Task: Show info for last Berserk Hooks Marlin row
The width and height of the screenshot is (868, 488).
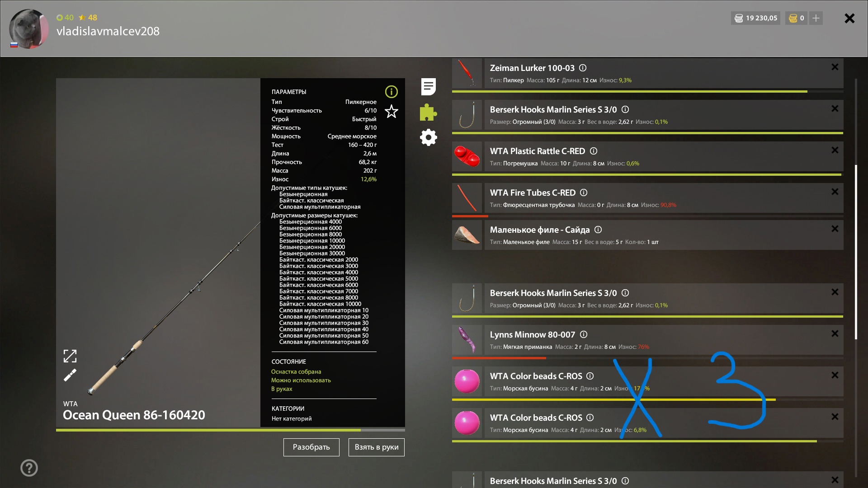Action: pos(625,481)
